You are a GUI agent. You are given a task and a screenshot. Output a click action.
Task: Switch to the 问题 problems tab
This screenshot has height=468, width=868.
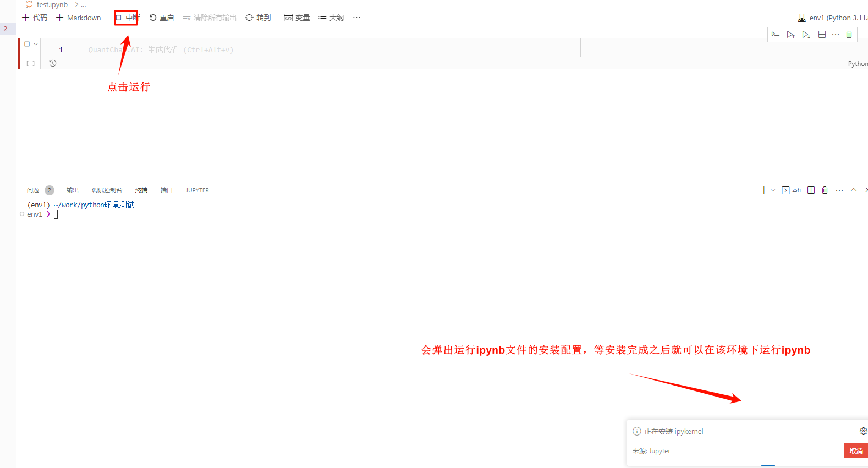[x=33, y=190]
